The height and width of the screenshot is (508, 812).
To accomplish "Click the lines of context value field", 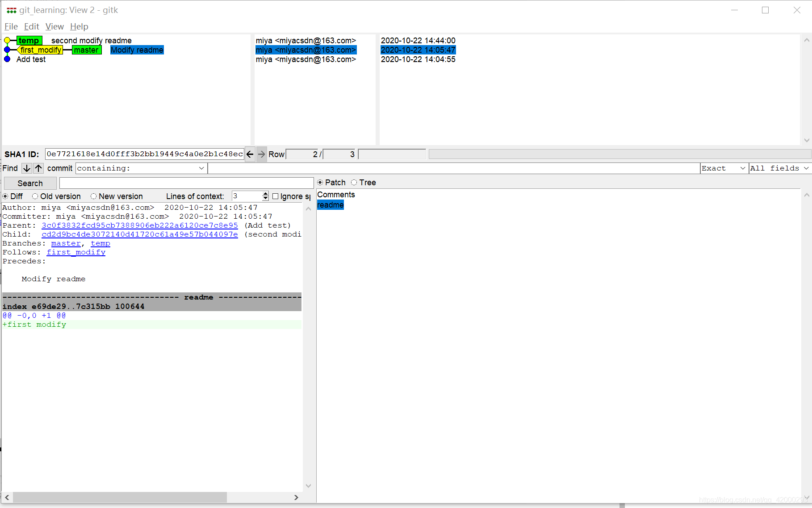I will [x=247, y=196].
